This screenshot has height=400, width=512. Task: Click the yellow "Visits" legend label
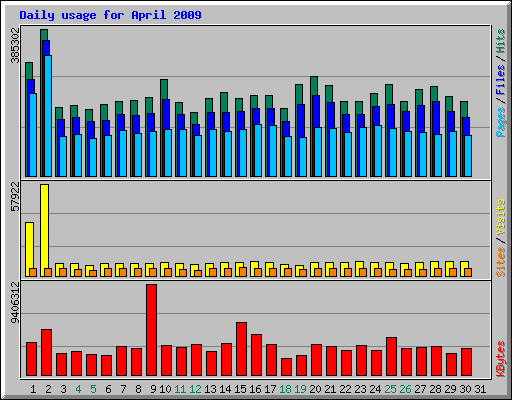click(501, 218)
